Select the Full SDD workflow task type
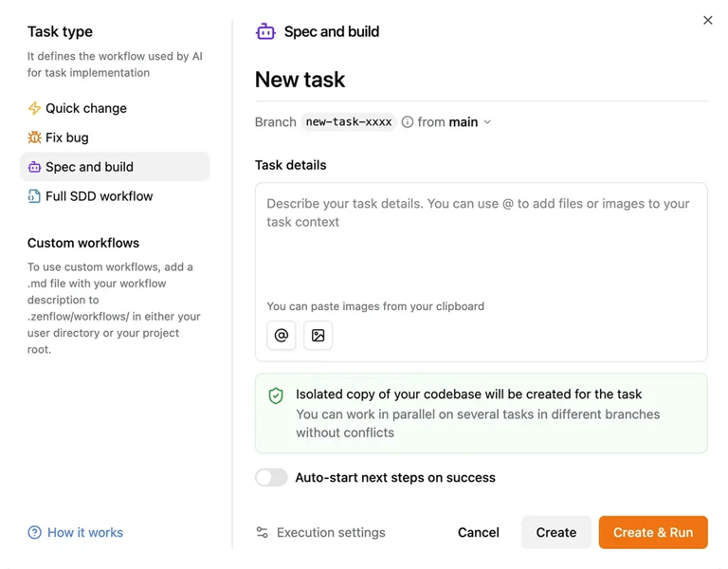 (x=115, y=196)
